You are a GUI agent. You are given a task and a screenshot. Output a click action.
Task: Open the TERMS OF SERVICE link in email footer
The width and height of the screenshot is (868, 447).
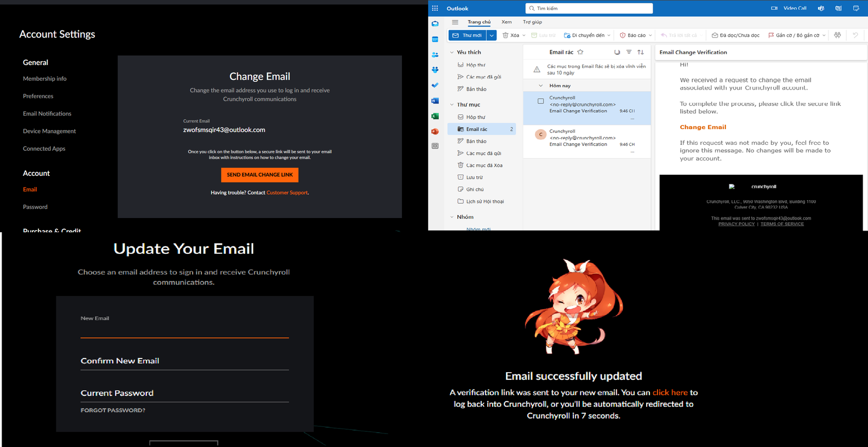coord(782,224)
